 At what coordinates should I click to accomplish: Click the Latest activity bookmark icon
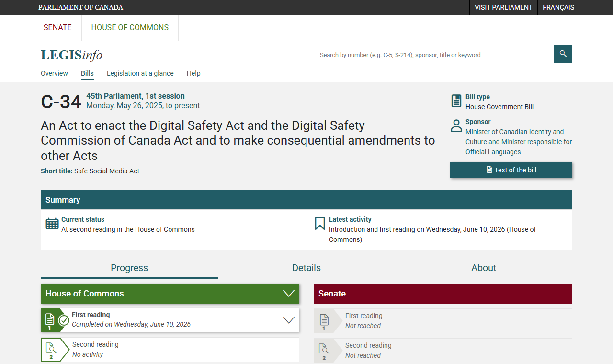click(320, 224)
